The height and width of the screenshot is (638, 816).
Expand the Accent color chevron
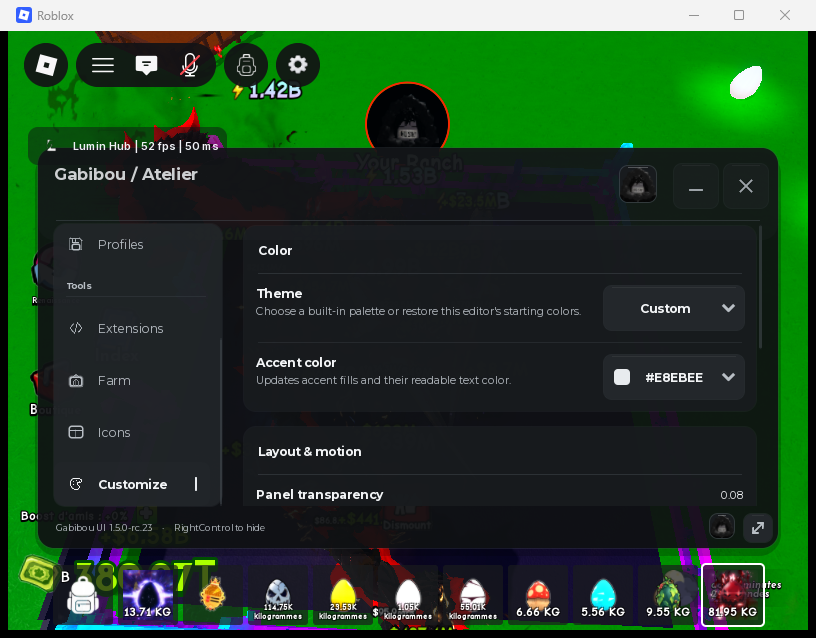coord(729,377)
